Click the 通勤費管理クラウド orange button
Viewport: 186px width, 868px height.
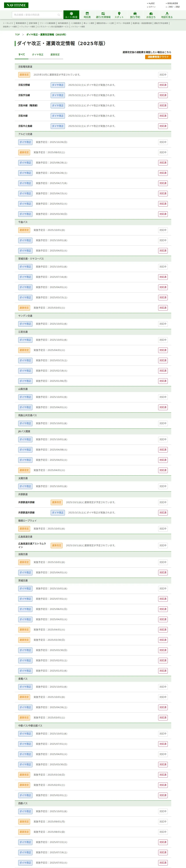(x=158, y=57)
